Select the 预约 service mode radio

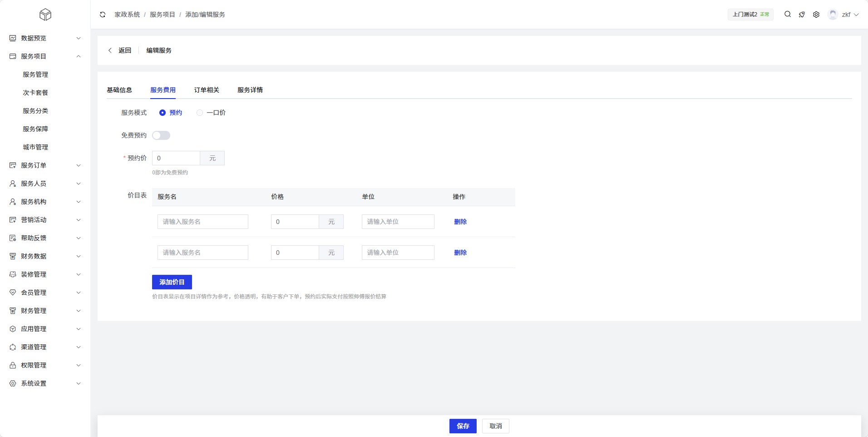click(163, 113)
